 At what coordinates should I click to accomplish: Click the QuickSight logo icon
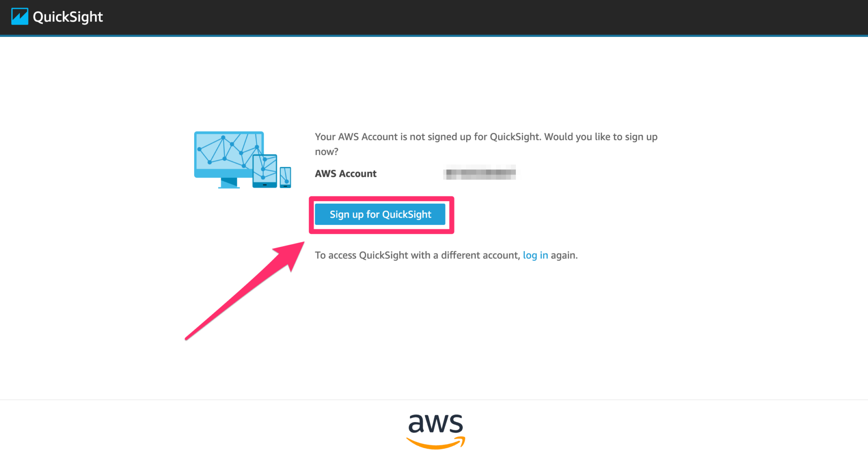[x=20, y=16]
